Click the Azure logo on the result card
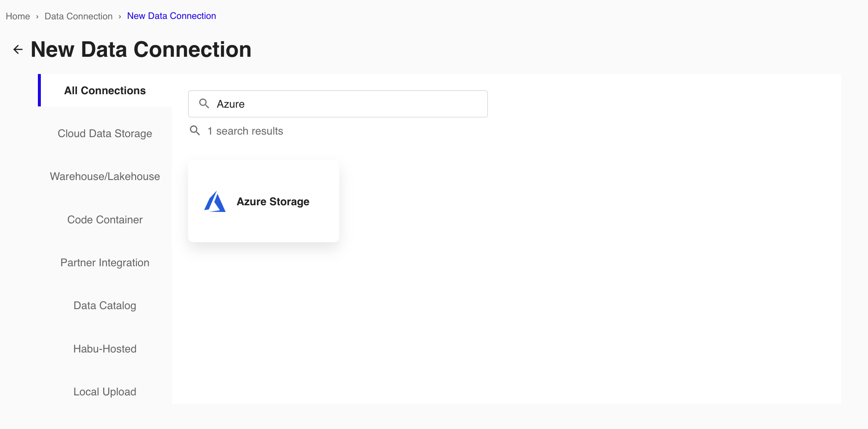The image size is (868, 429). pos(215,201)
